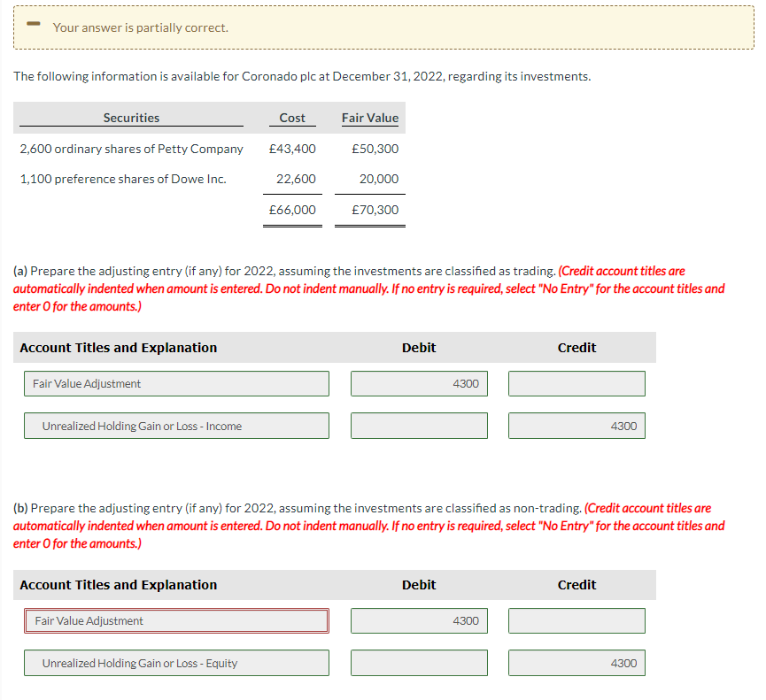Click the £66,000 total cost
Viewport: 766px width, 700px height.
tap(292, 210)
